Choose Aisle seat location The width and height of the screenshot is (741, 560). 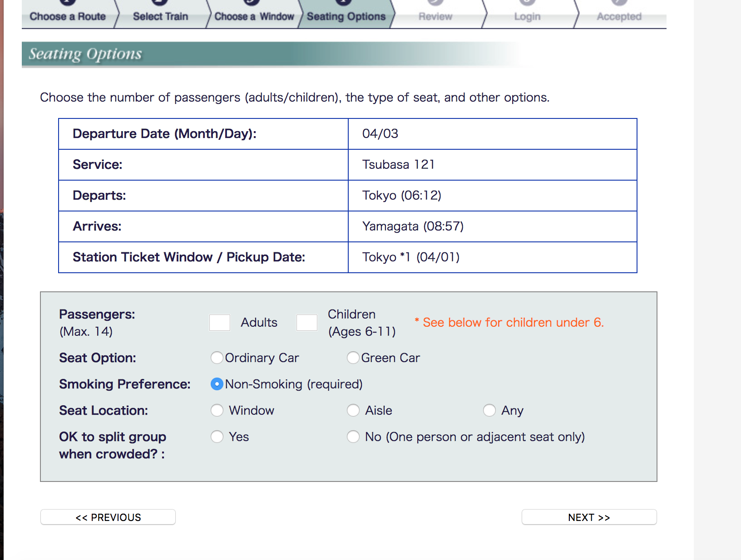[353, 410]
